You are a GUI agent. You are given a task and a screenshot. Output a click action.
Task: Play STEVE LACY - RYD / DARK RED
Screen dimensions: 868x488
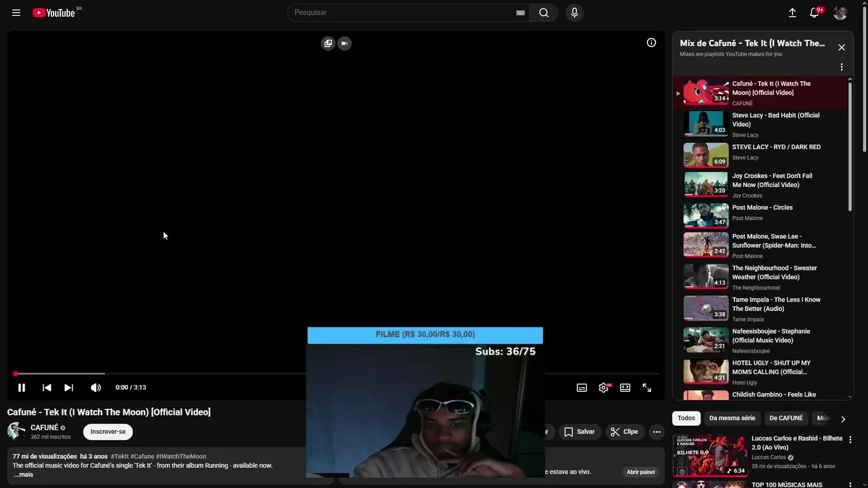[760, 155]
